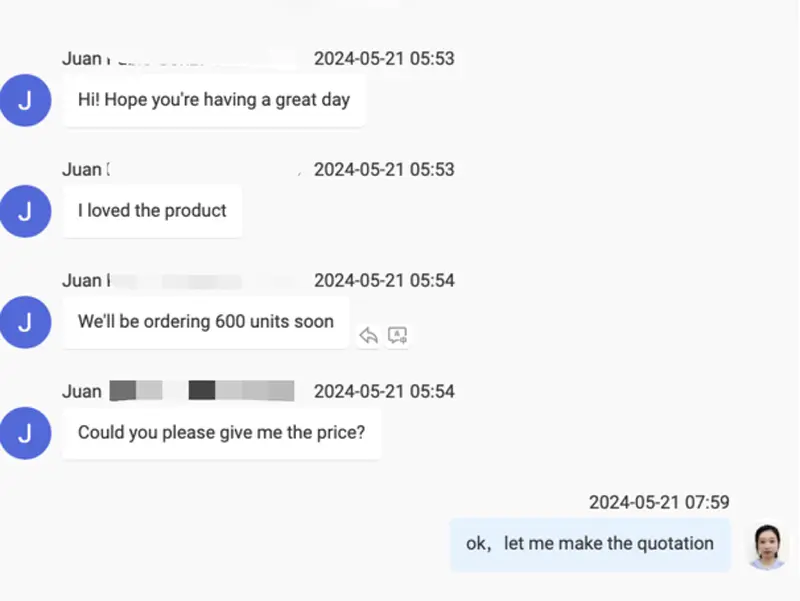This screenshot has height=601, width=800.
Task: Click the 05:54 timestamp above the price question
Action: [384, 392]
